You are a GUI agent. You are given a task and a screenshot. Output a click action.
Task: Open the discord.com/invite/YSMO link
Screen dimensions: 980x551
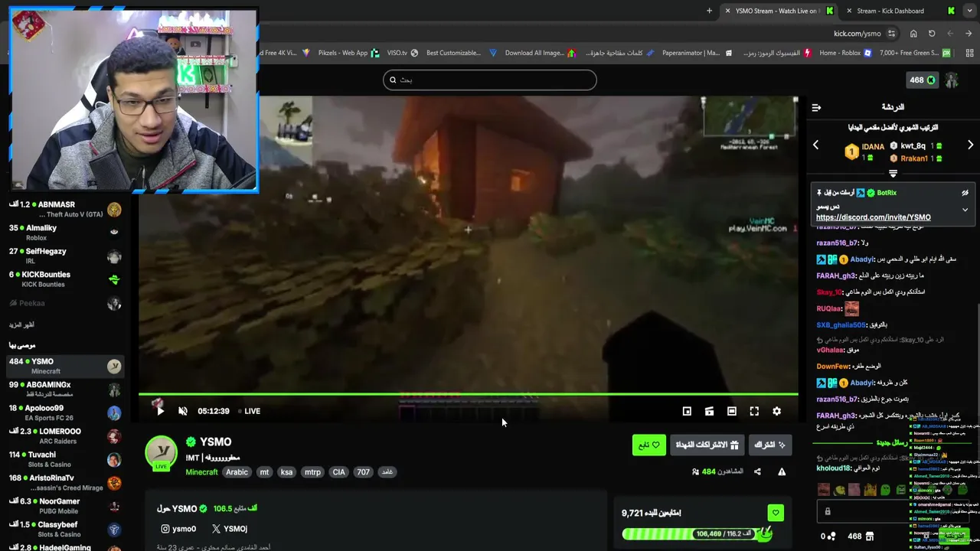coord(874,217)
